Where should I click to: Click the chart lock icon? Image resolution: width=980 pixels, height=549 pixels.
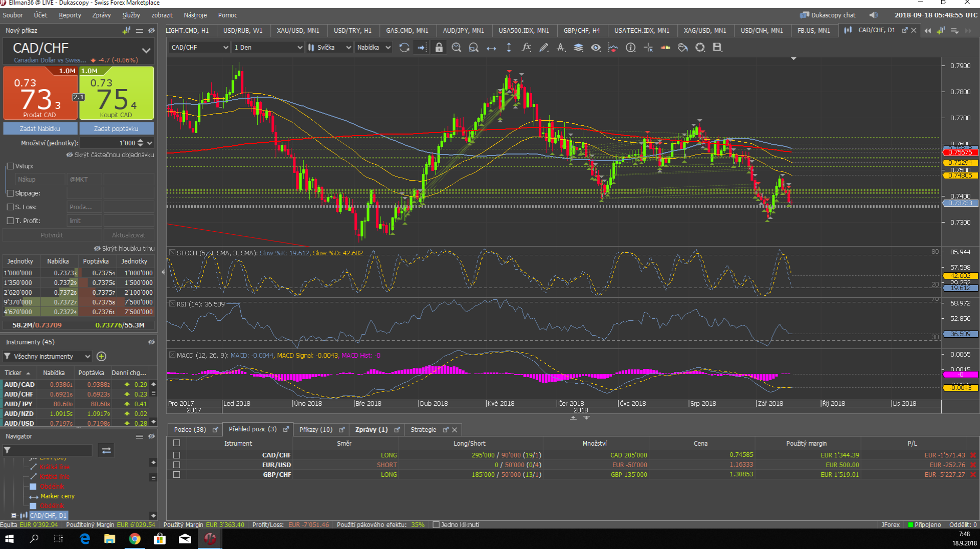439,48
